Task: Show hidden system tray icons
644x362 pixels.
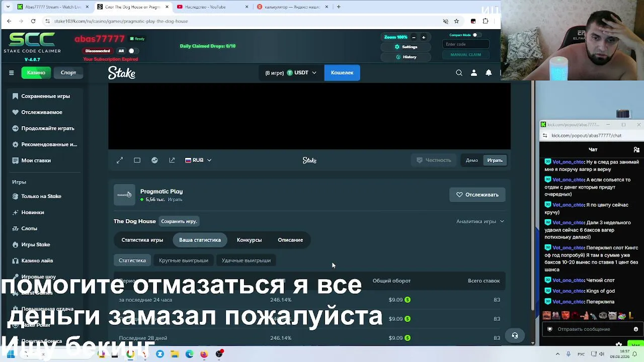Action: coord(557,354)
